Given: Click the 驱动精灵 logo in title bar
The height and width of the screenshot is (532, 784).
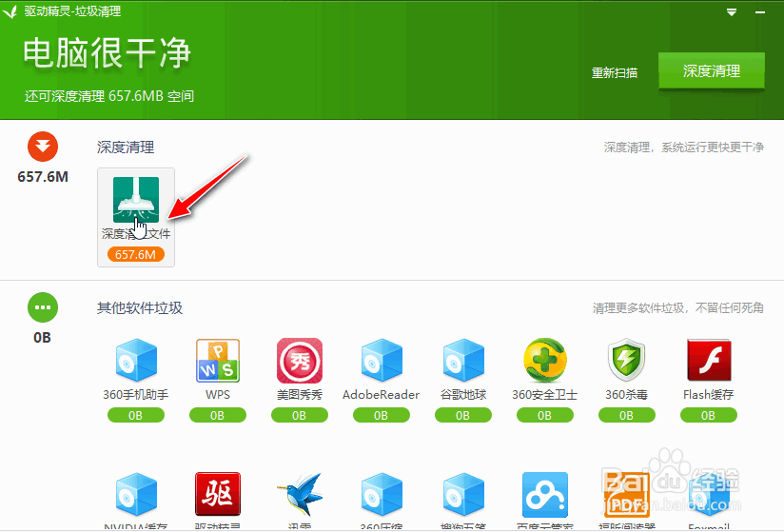Looking at the screenshot, I should click(x=10, y=11).
